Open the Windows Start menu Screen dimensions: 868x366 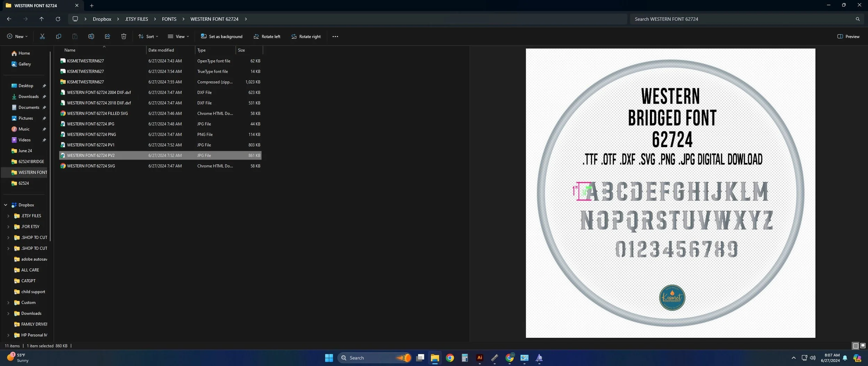pos(329,358)
